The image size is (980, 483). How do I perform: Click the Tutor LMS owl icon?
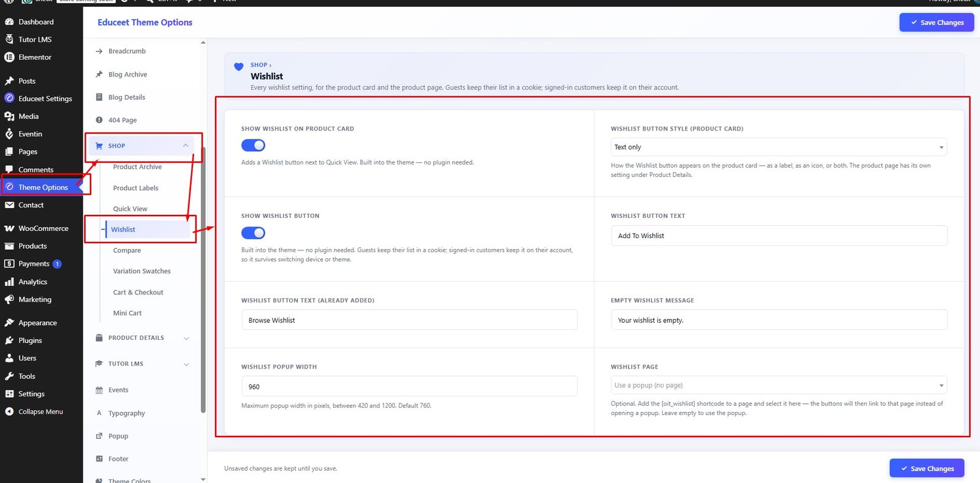click(x=9, y=39)
